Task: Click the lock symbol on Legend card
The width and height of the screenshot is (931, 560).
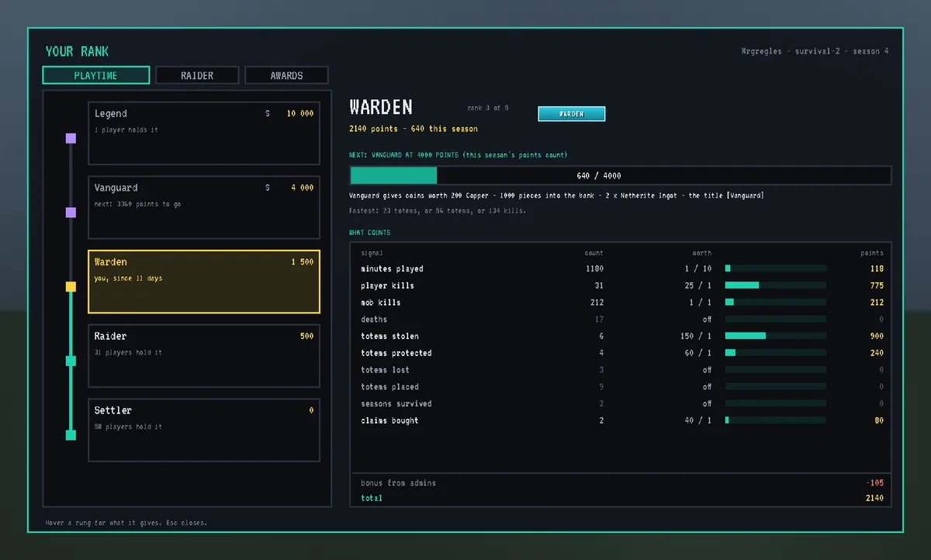Action: 268,114
